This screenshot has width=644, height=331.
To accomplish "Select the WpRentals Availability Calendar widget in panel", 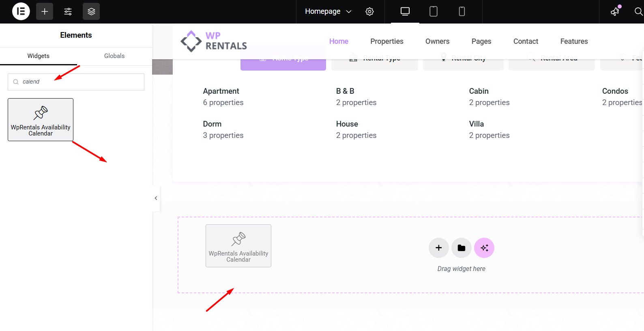I will click(x=41, y=120).
